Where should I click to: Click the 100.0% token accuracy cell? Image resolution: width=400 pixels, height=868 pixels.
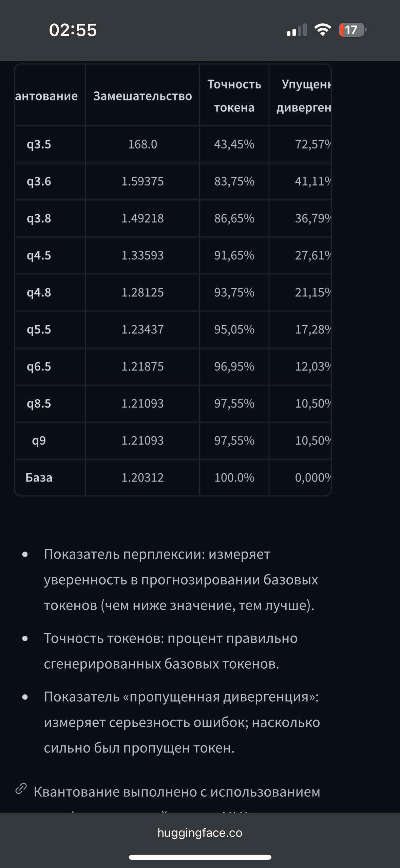pos(234,477)
